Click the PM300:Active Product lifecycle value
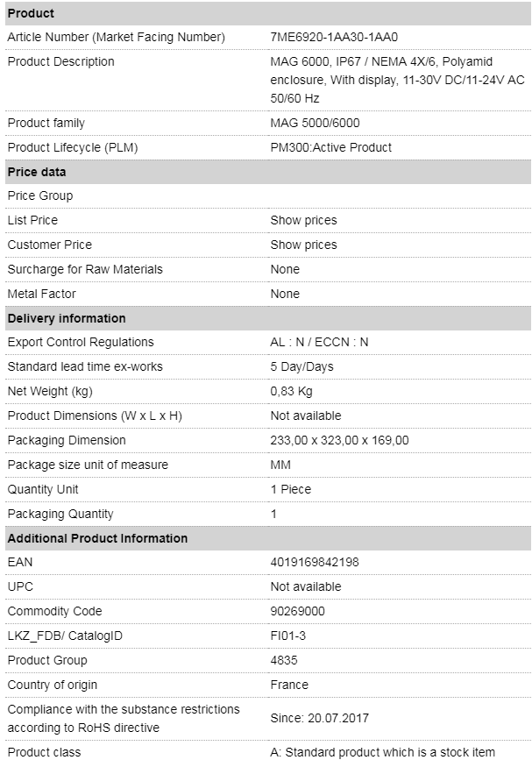The height and width of the screenshot is (760, 532). click(x=331, y=147)
